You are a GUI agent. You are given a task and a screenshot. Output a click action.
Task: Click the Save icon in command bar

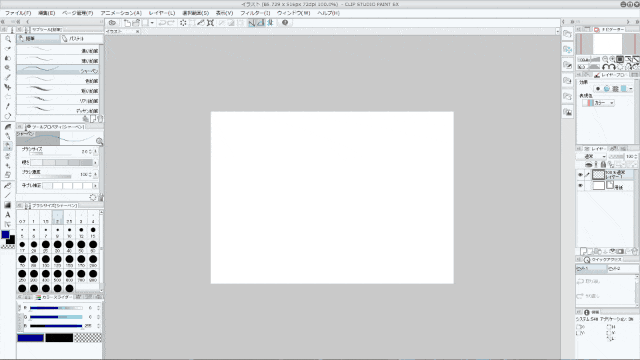pos(145,23)
